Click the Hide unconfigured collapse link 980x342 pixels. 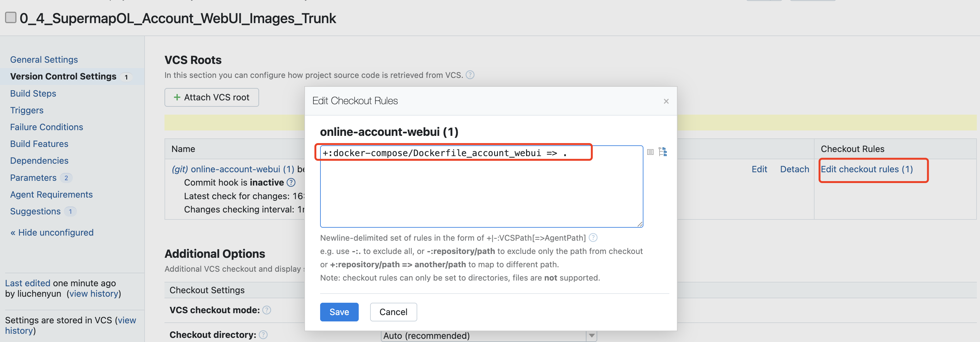click(x=52, y=232)
